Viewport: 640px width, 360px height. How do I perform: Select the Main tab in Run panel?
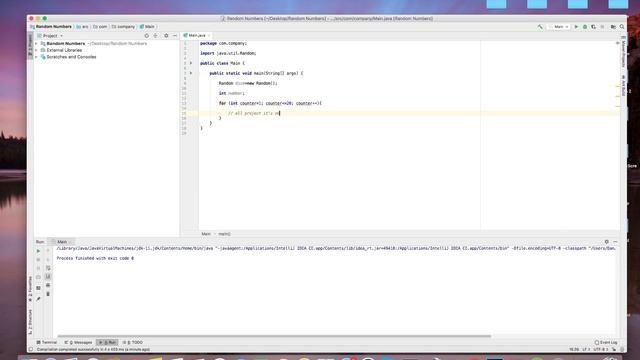click(x=62, y=242)
